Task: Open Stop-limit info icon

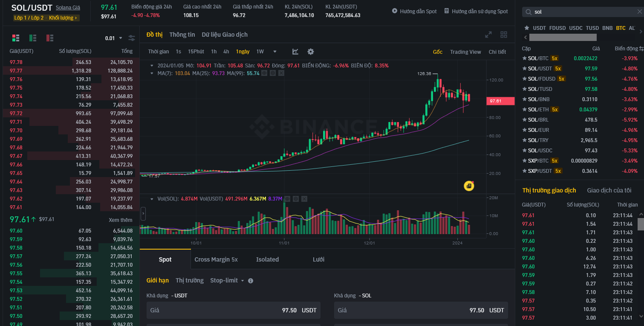Action: (x=251, y=281)
